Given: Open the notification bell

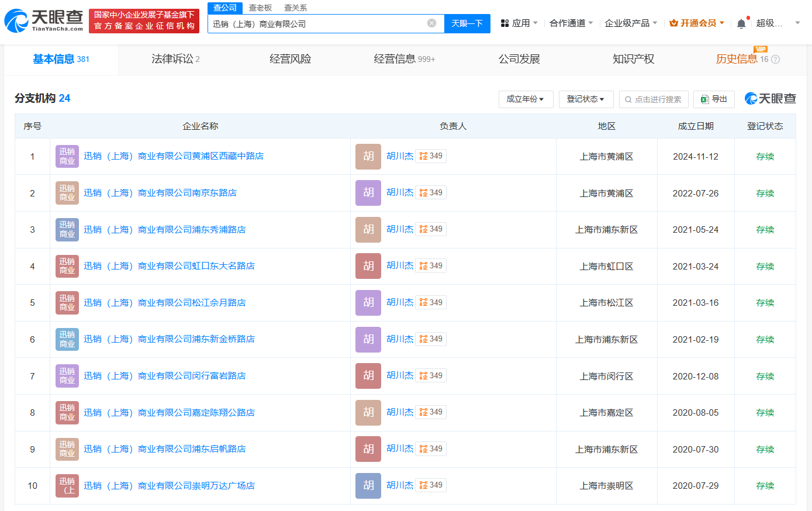Looking at the screenshot, I should [x=741, y=23].
